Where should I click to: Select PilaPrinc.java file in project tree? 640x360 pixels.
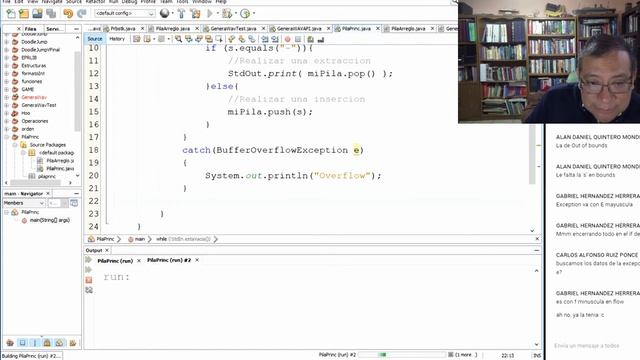click(60, 168)
